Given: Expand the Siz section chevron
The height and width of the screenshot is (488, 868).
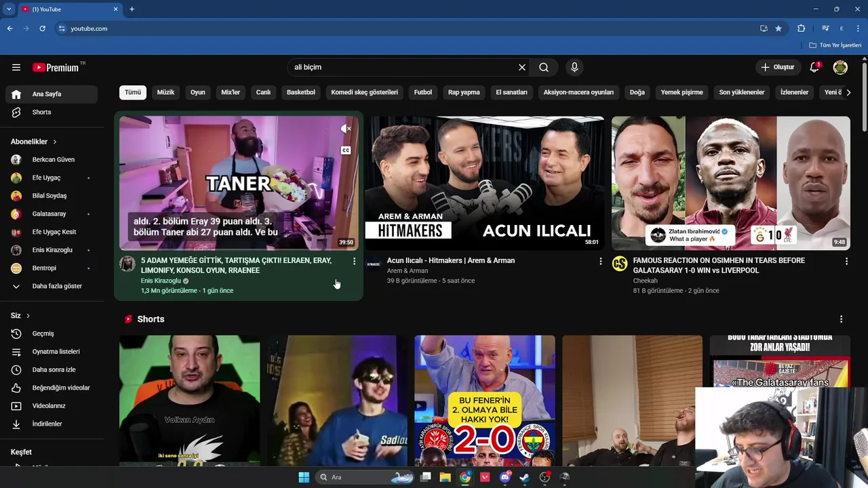Looking at the screenshot, I should [28, 316].
